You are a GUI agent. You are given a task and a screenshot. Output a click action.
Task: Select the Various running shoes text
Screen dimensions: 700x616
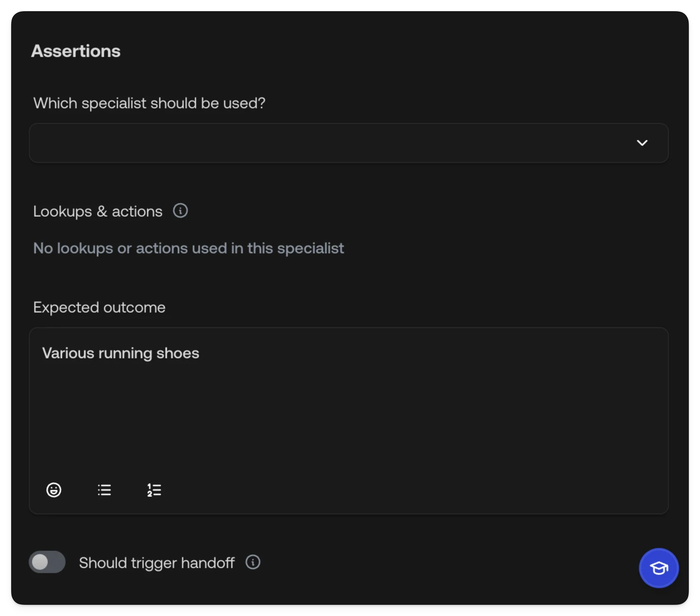tap(120, 353)
